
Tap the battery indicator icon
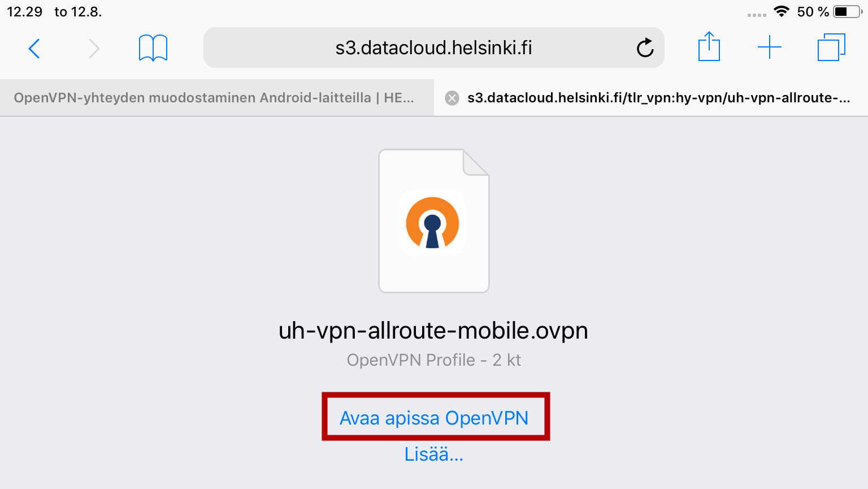[848, 11]
